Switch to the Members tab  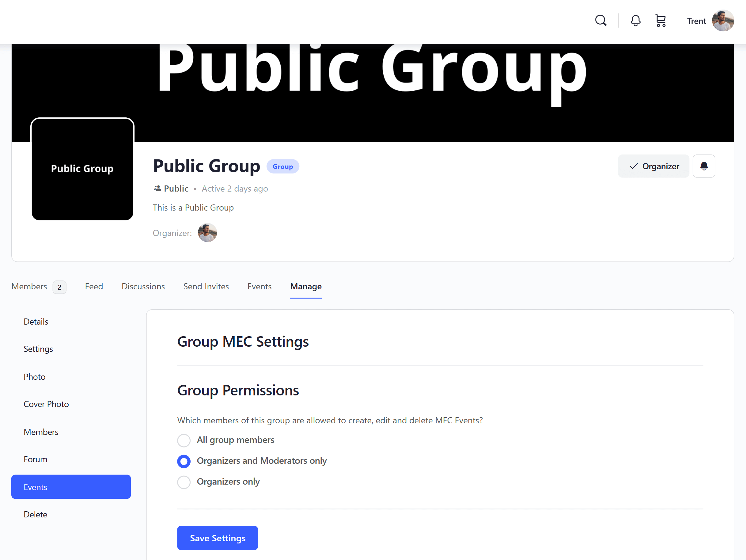(x=29, y=286)
